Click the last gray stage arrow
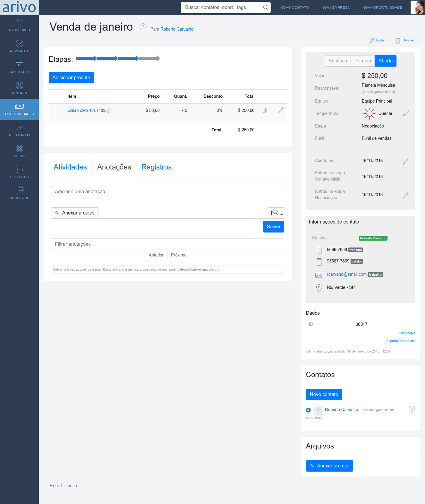The image size is (425, 504). (149, 58)
